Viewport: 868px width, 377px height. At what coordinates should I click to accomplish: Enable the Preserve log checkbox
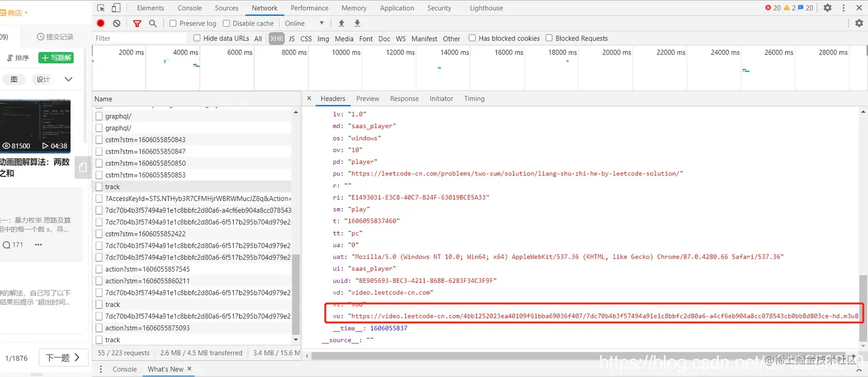pos(173,23)
